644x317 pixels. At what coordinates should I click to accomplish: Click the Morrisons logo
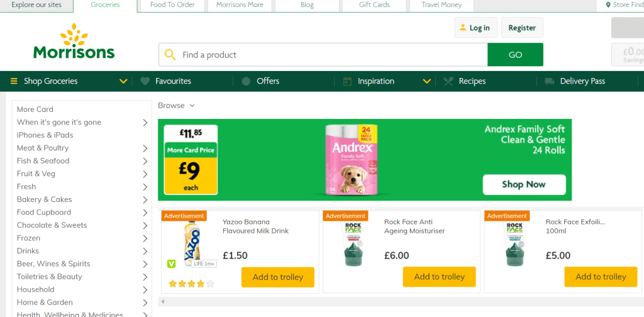point(74,42)
